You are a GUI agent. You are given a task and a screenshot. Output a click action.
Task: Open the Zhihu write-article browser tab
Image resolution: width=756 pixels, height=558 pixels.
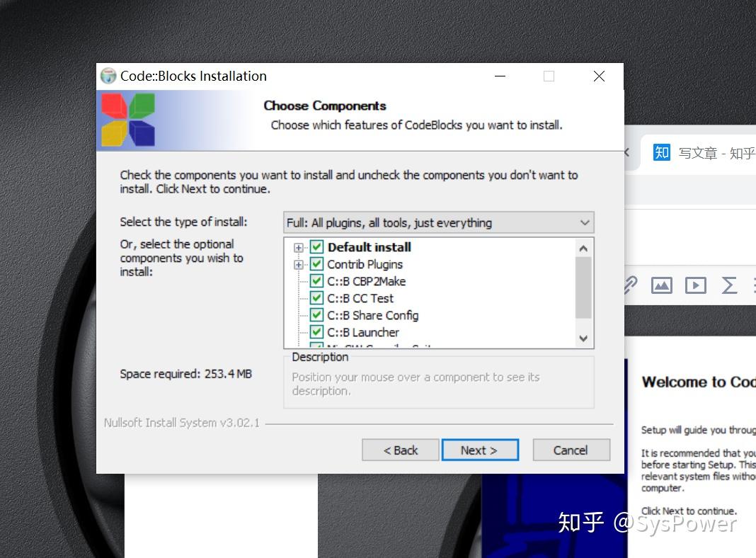click(698, 153)
